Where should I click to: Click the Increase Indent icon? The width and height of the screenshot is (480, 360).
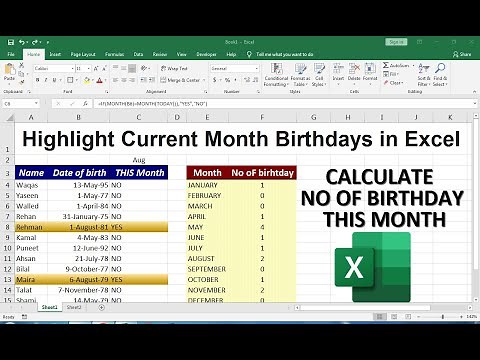[152, 80]
